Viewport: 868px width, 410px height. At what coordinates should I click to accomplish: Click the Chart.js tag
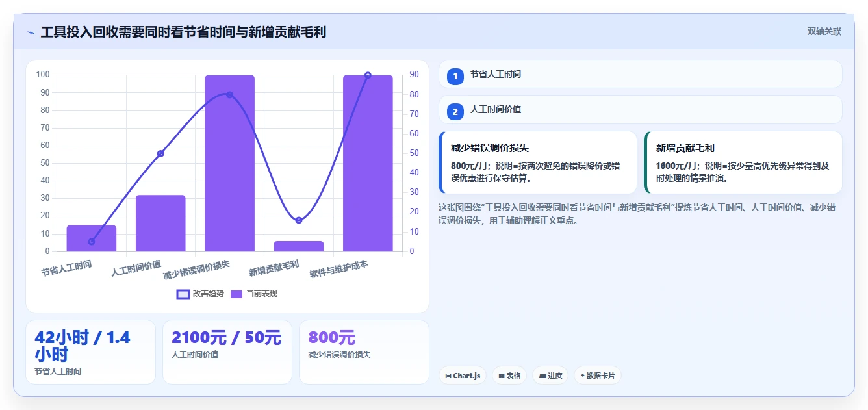463,376
